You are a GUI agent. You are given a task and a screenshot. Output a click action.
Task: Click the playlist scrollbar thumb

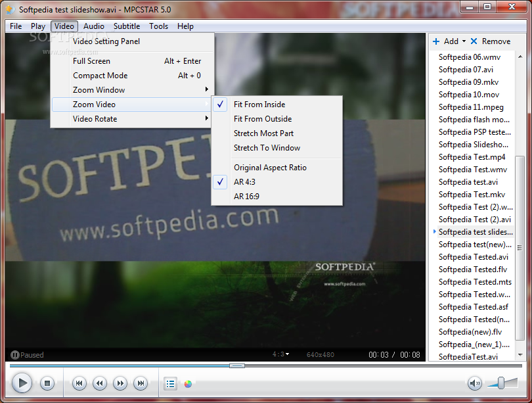click(519, 248)
